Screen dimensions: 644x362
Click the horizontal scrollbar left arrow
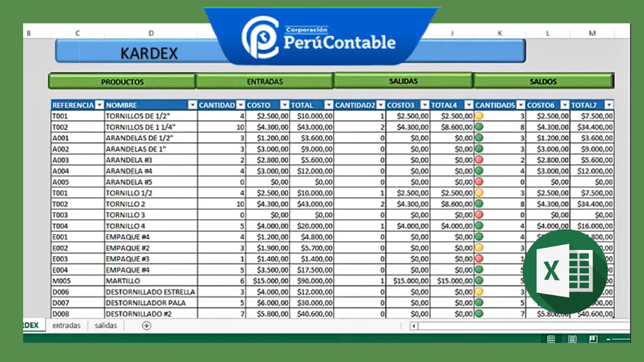413,325
